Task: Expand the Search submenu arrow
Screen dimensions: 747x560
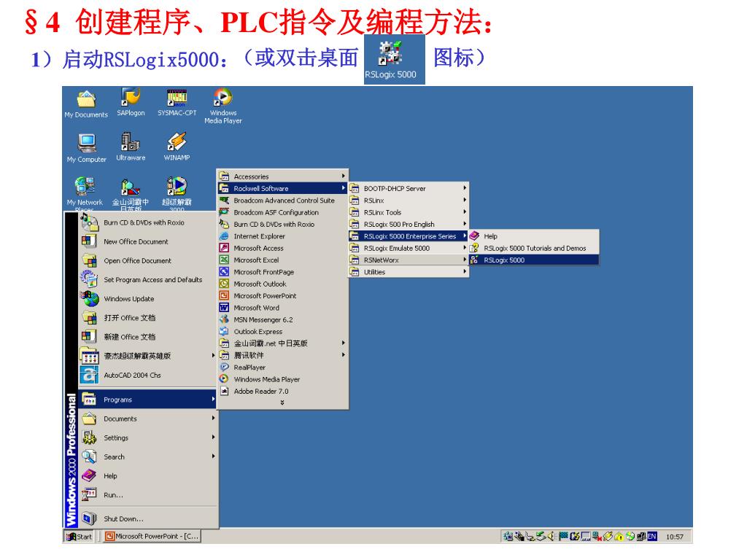Action: 213,456
